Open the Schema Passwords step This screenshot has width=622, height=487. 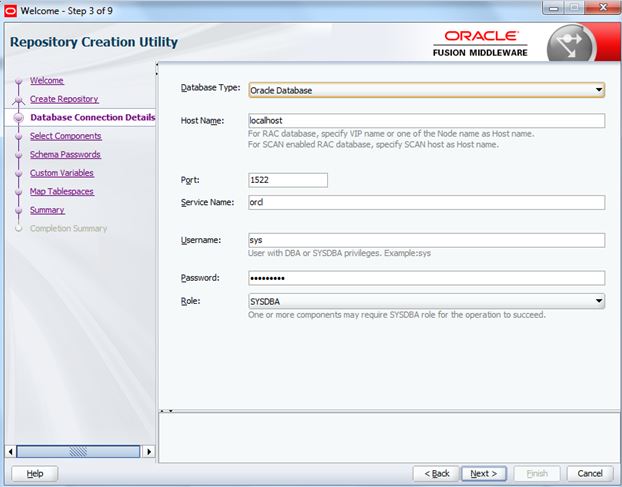click(x=65, y=155)
